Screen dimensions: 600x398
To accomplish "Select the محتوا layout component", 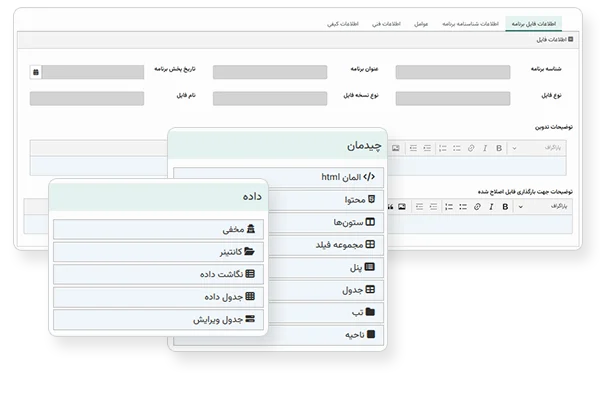I will pyautogui.click(x=327, y=199).
